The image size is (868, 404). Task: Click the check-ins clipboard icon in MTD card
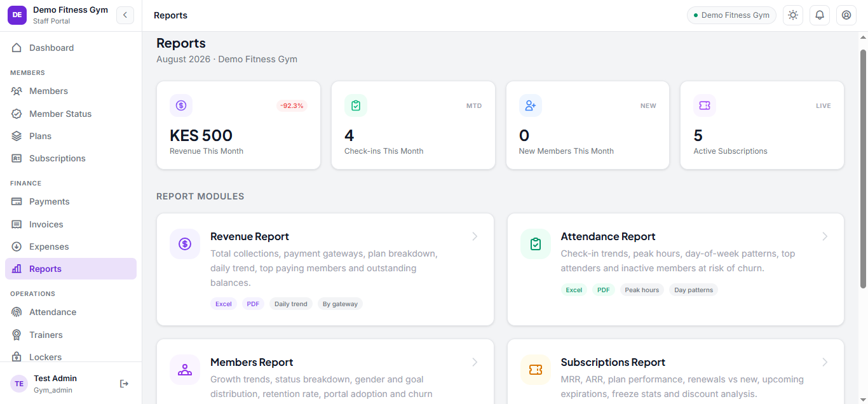click(x=356, y=105)
